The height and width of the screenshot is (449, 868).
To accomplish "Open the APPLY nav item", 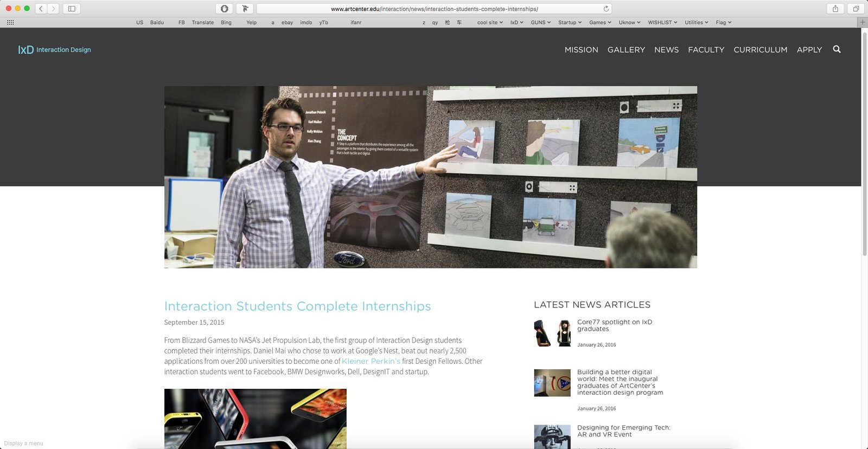I will coord(809,49).
